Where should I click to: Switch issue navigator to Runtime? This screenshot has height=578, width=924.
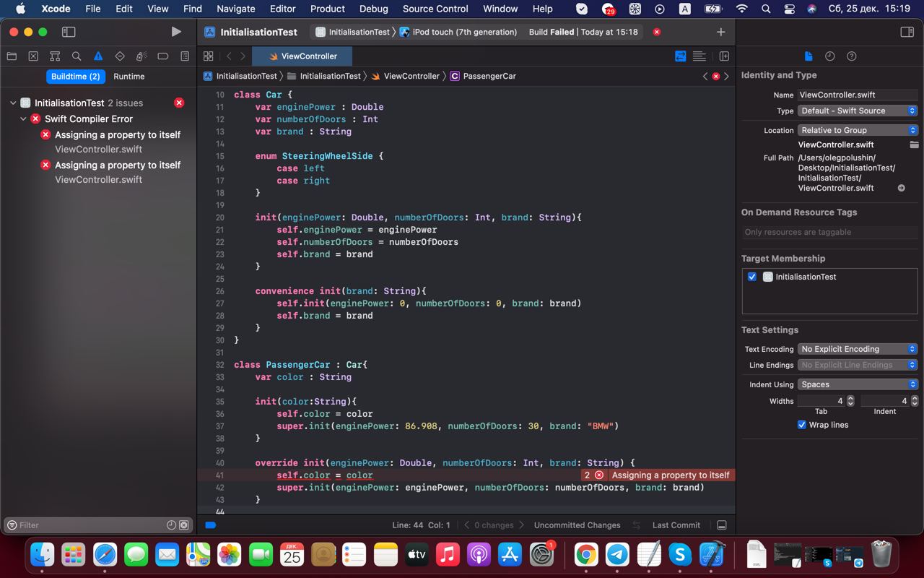tap(128, 77)
